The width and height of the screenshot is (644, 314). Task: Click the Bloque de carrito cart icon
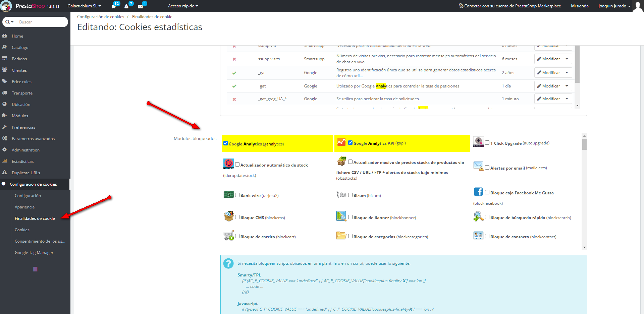click(x=228, y=236)
